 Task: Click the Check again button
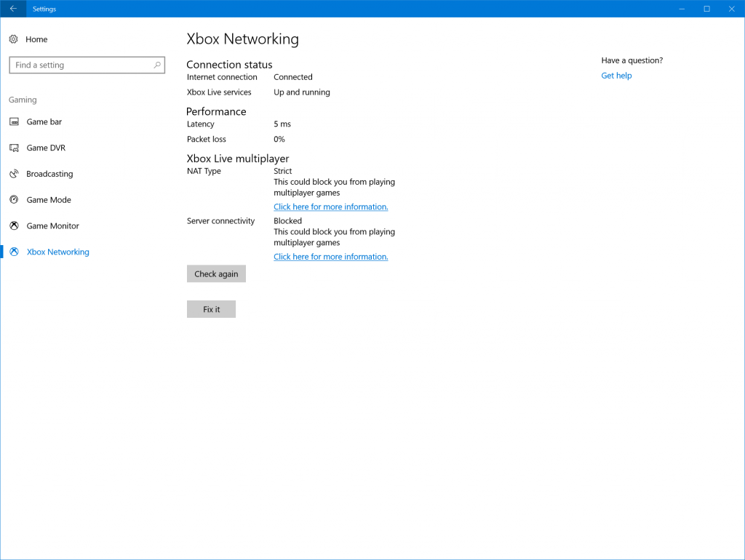pos(216,274)
